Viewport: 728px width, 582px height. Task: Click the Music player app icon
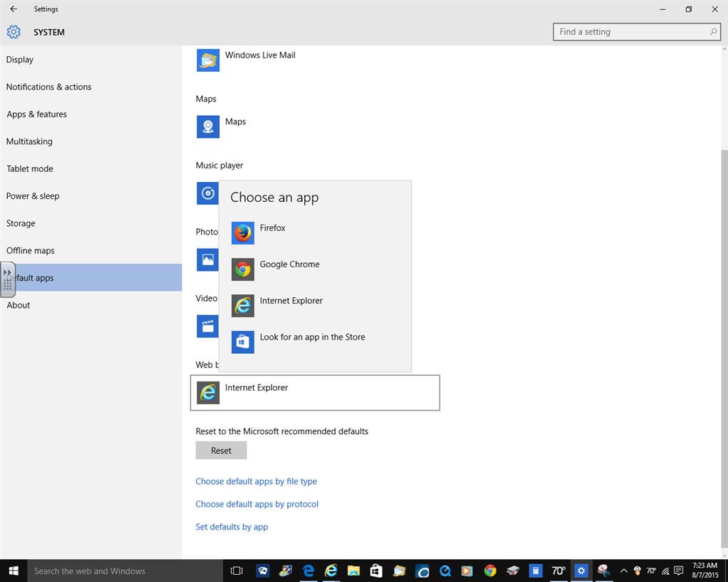pyautogui.click(x=208, y=193)
